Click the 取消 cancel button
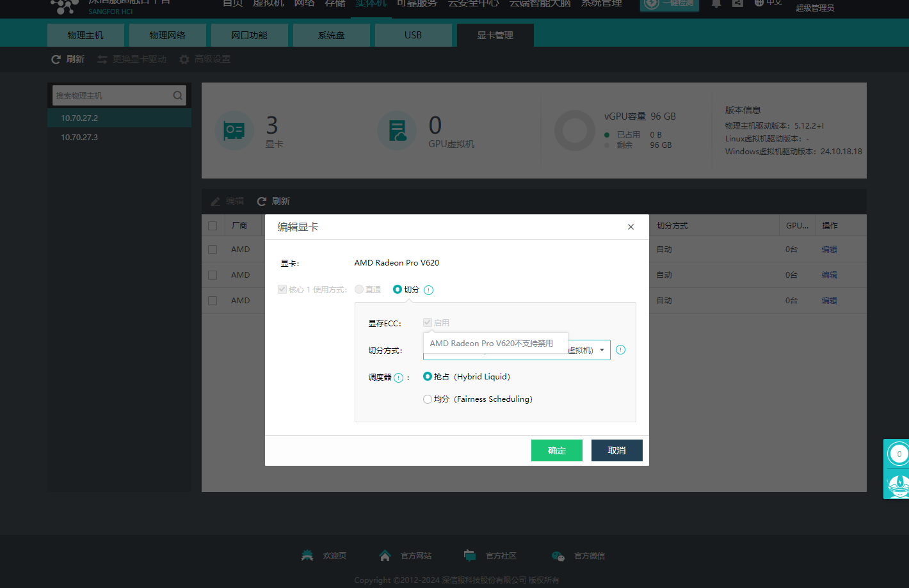Image resolution: width=909 pixels, height=588 pixels. 616,450
